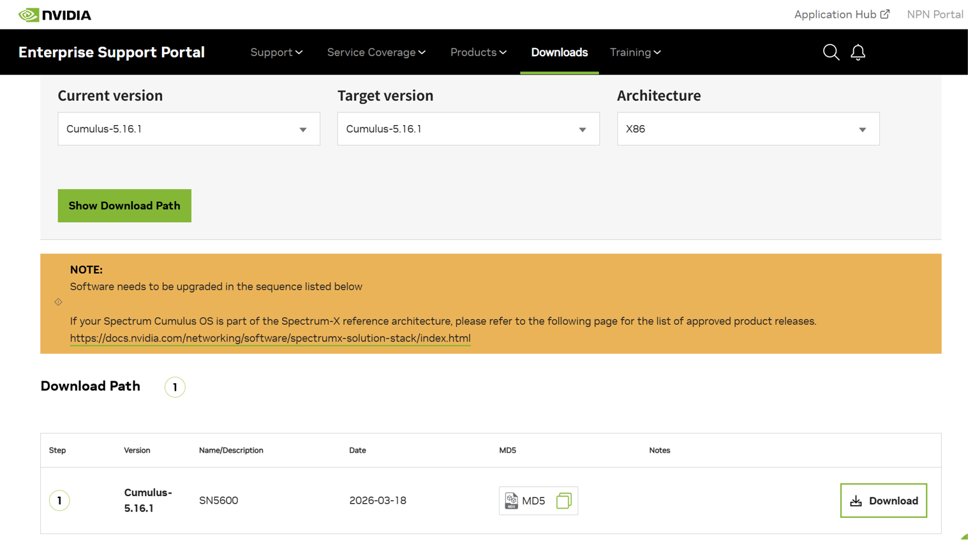Click the Application Hub external link icon
The height and width of the screenshot is (558, 980).
[885, 14]
